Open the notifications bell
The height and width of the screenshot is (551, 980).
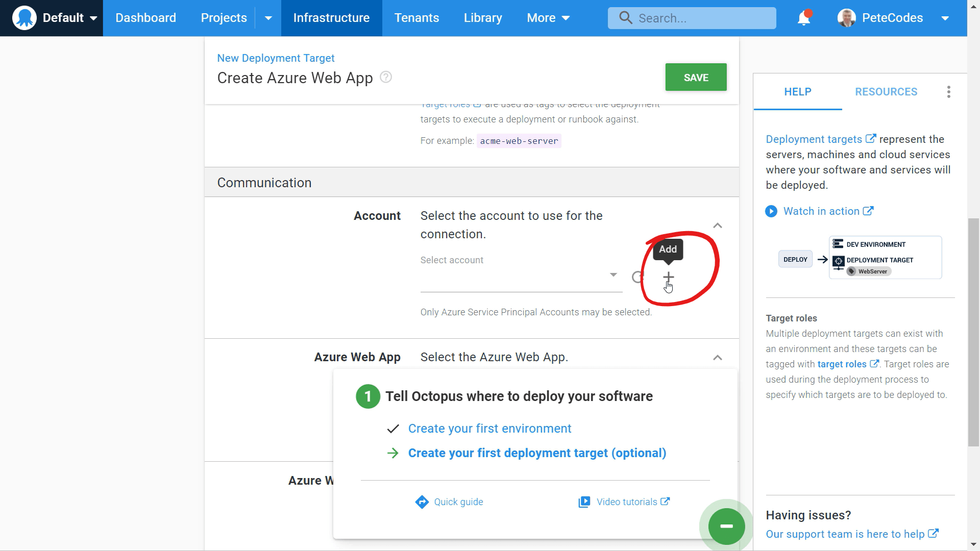click(x=804, y=18)
